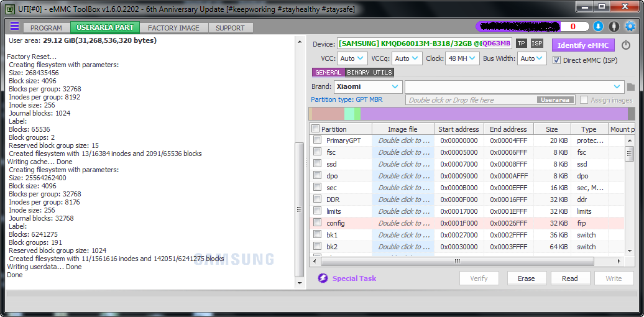Check the PrimaryGPT partition checkbox
The height and width of the screenshot is (317, 644).
tap(317, 140)
